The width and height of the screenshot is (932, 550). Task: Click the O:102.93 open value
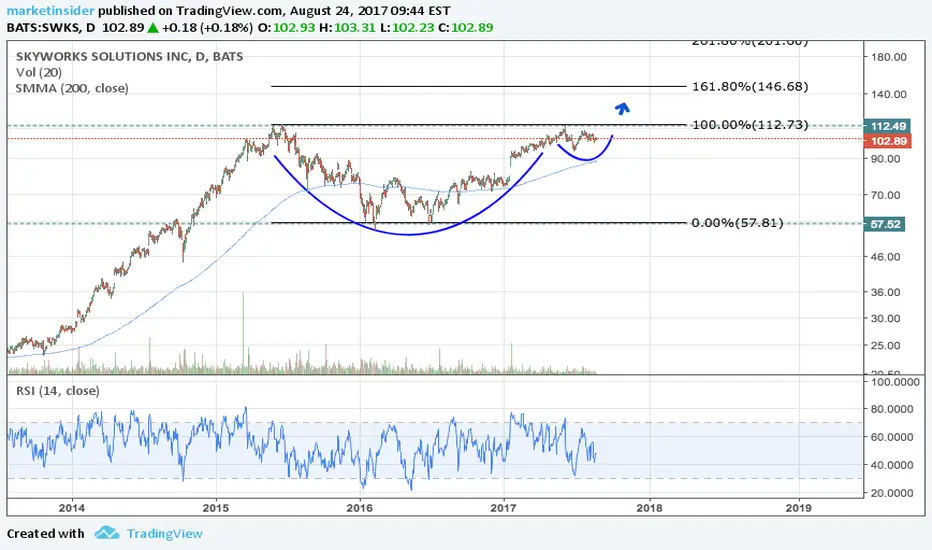tap(286, 27)
